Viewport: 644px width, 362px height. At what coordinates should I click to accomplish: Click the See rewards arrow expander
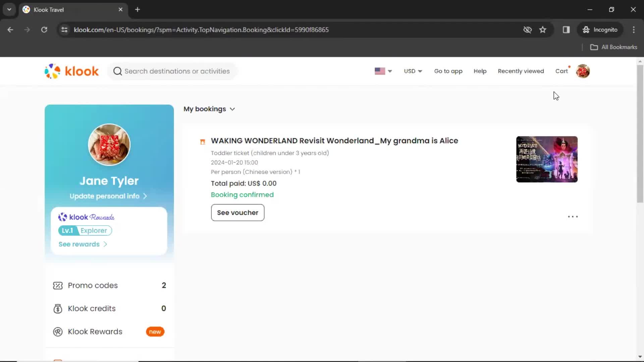(105, 244)
